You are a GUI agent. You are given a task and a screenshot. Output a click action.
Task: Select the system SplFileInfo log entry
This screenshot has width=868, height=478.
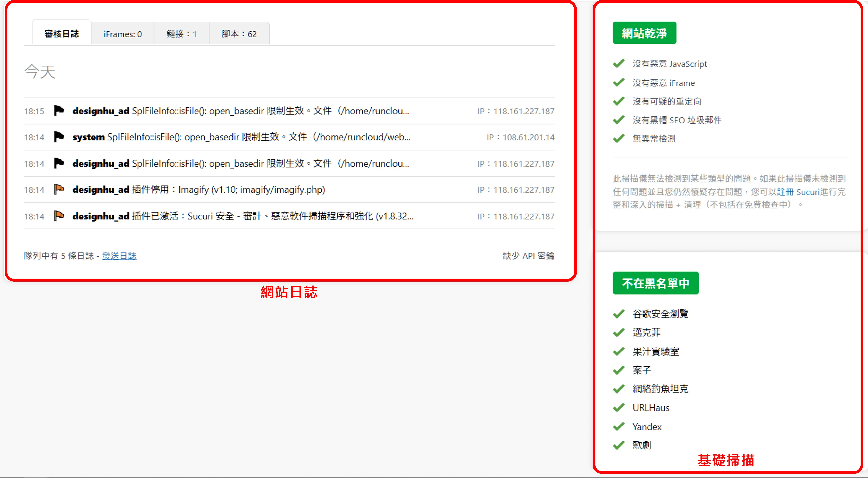[x=289, y=137]
